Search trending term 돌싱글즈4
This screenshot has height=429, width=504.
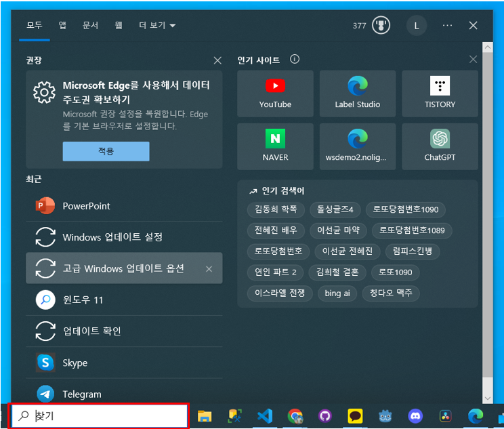tap(335, 209)
